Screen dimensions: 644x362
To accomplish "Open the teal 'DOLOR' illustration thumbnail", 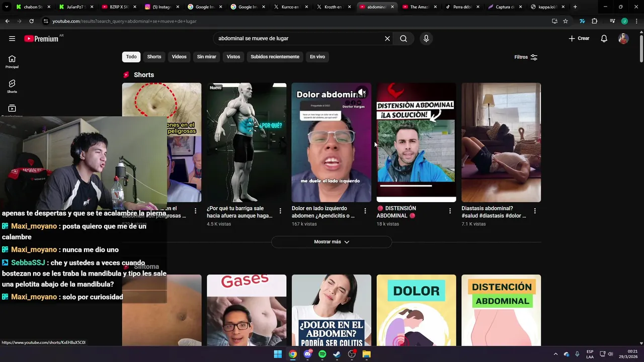I will pyautogui.click(x=416, y=310).
